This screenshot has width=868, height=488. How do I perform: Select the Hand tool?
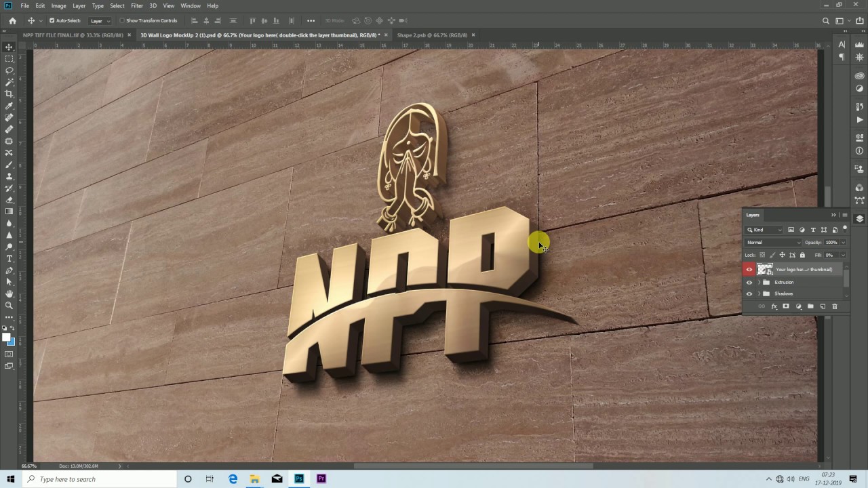coord(9,293)
